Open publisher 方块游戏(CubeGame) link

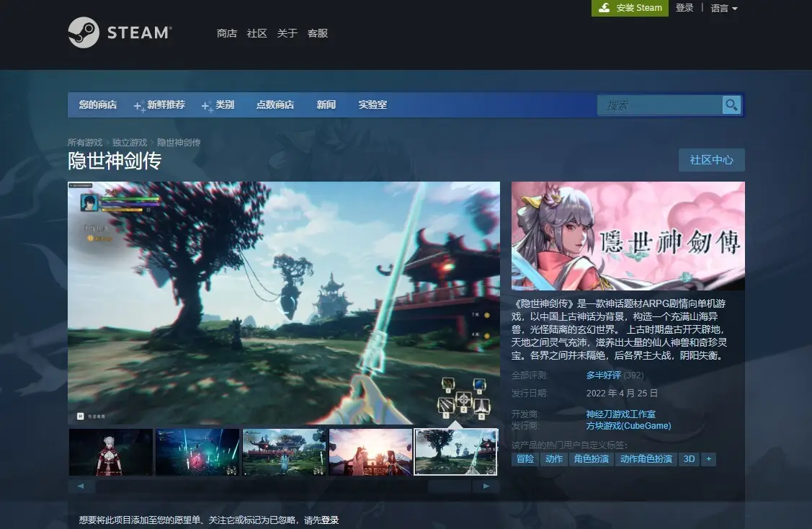click(x=629, y=426)
